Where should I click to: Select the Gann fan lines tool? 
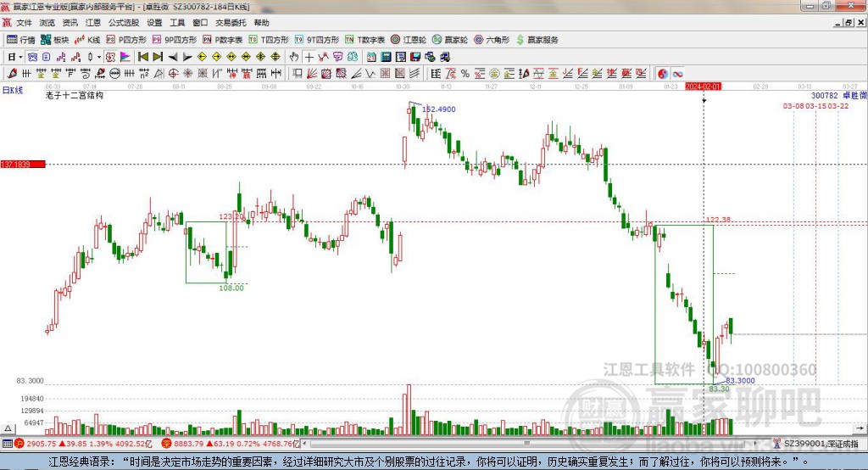coord(311,73)
